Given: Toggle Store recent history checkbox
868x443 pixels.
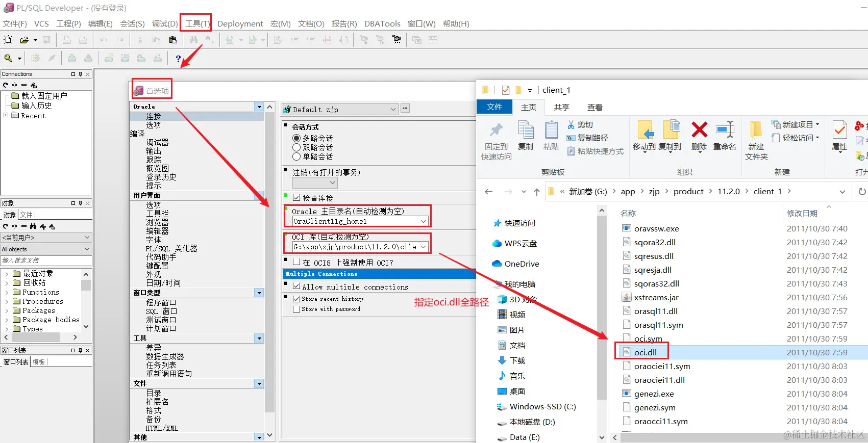Looking at the screenshot, I should click(x=296, y=299).
